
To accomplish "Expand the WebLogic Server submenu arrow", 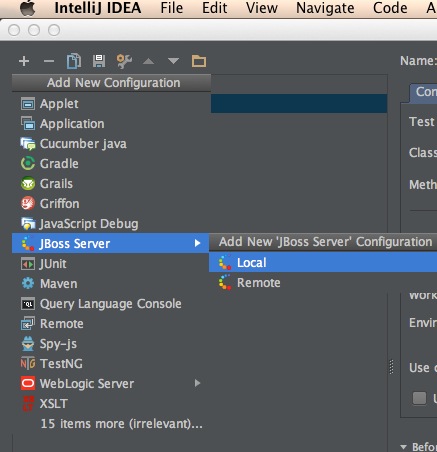I will (197, 383).
